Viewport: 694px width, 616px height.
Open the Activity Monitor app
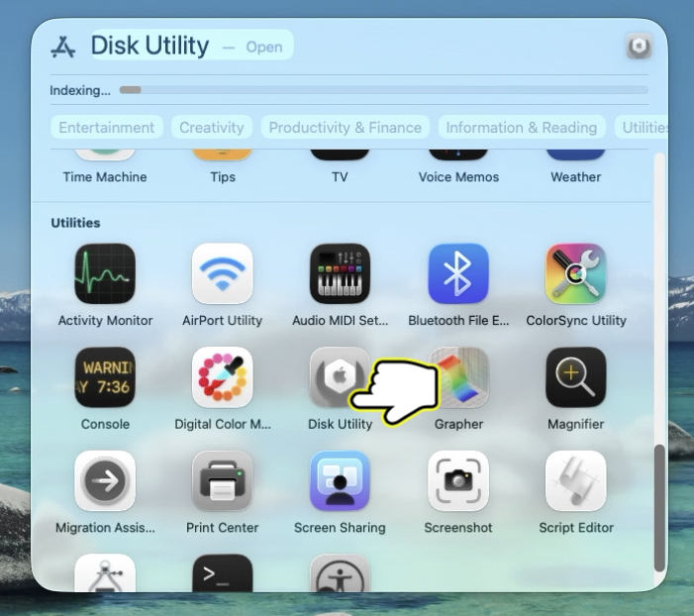coord(105,274)
